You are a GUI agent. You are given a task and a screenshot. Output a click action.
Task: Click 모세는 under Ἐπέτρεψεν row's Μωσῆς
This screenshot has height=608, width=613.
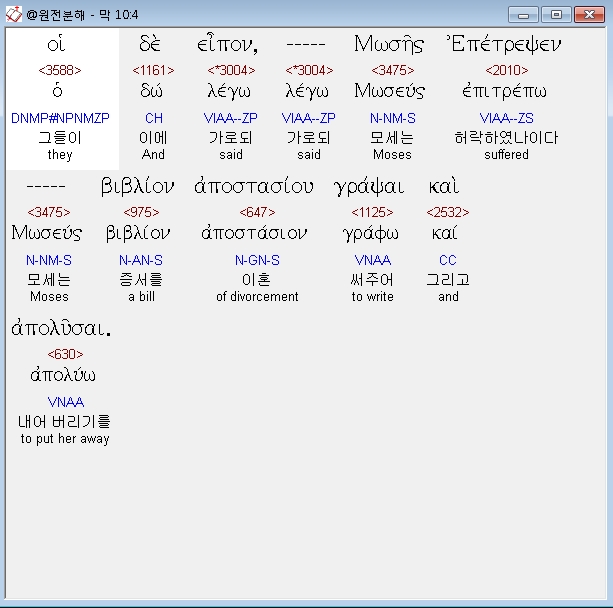[392, 138]
